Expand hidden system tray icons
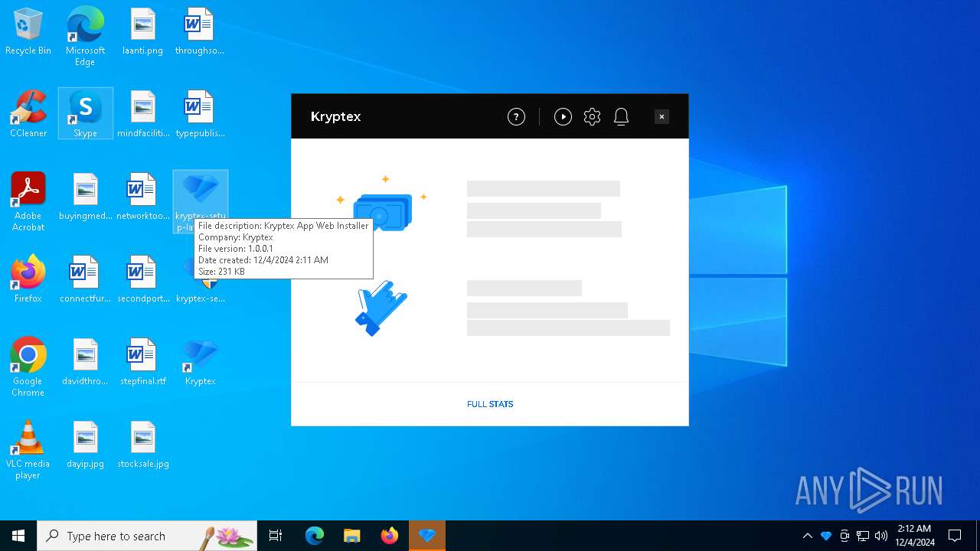 tap(807, 536)
